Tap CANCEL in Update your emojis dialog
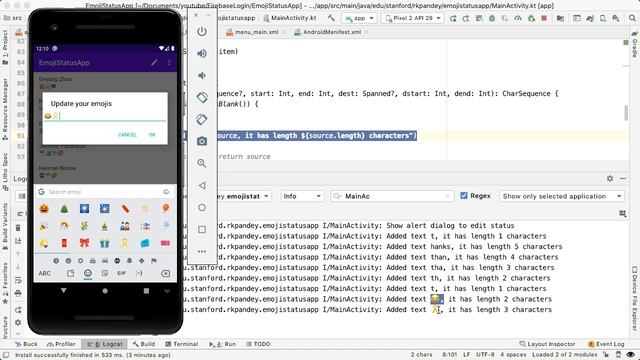The width and height of the screenshot is (640, 360). tap(127, 135)
